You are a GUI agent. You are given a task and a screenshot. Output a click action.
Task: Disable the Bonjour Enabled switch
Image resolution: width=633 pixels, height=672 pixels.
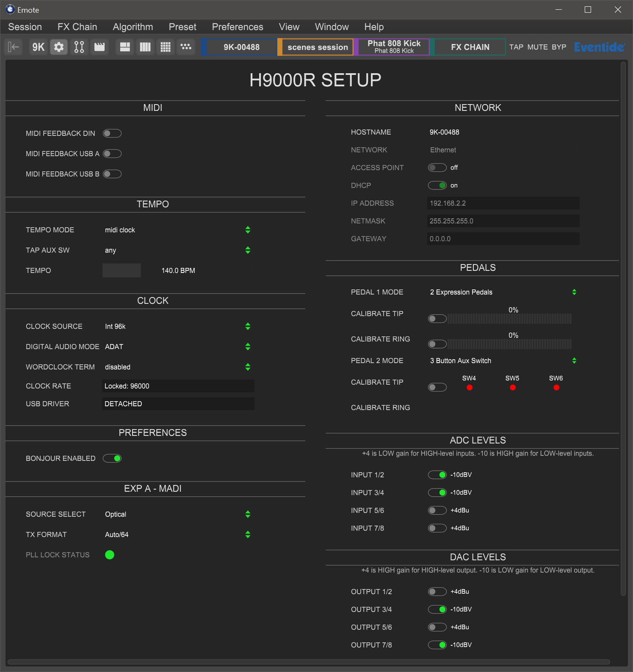112,458
